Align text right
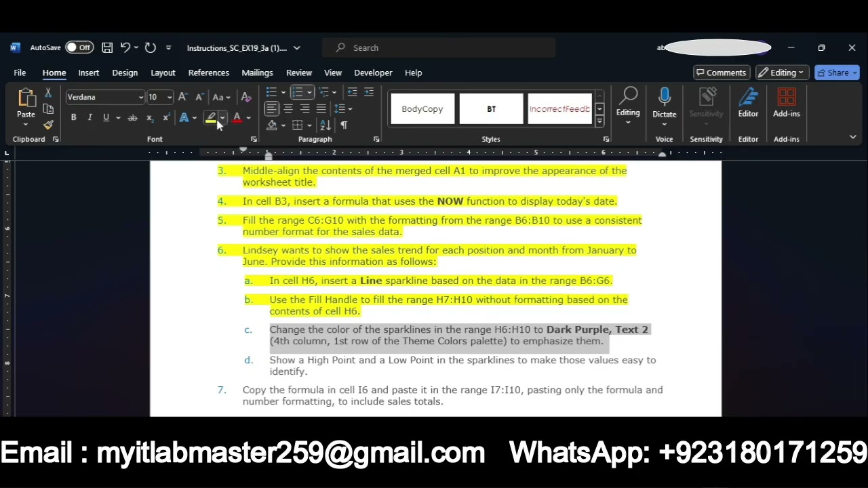Screen dimensions: 868x488 pyautogui.click(x=304, y=108)
